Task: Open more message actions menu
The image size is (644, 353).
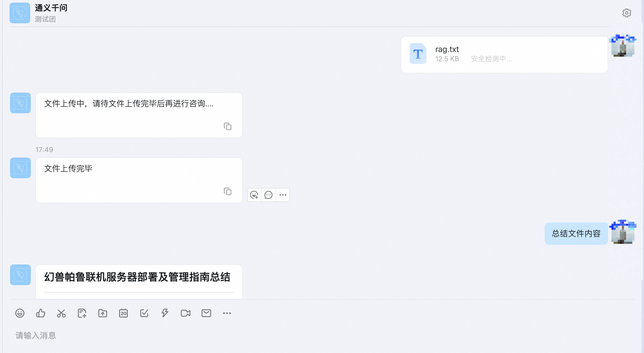Action: point(283,195)
